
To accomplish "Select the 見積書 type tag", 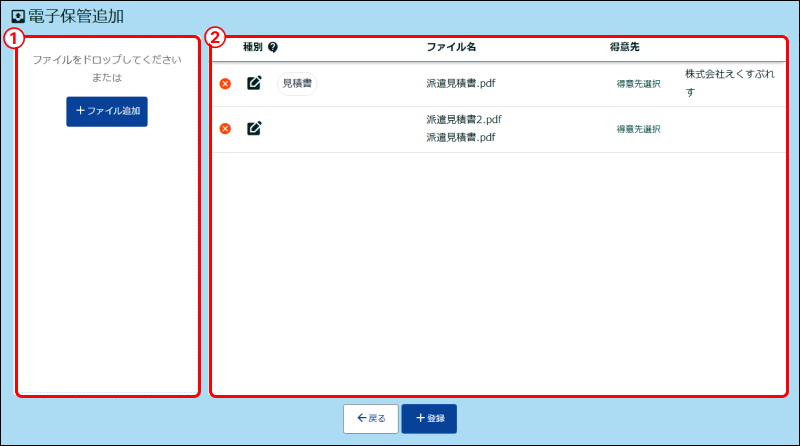I will 297,84.
